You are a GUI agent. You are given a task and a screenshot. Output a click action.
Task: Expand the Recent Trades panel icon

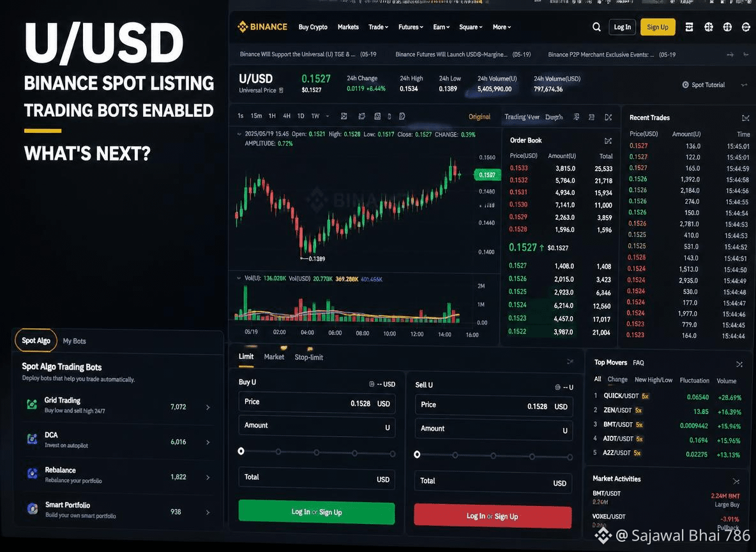click(745, 118)
